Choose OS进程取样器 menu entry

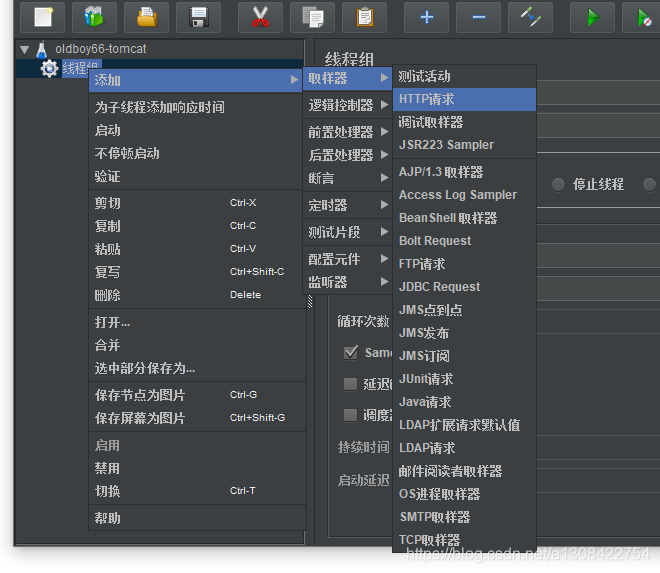[464, 494]
